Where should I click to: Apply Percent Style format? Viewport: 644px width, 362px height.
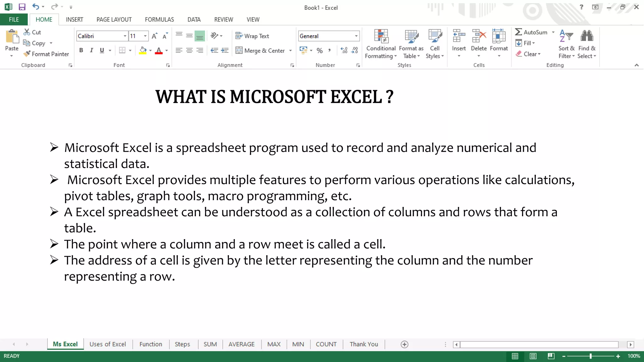click(x=320, y=51)
